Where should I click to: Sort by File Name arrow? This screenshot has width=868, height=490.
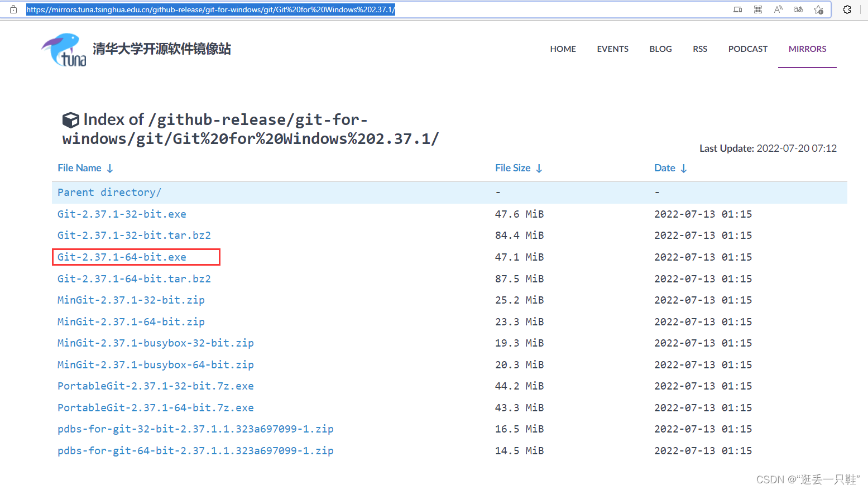[110, 169]
